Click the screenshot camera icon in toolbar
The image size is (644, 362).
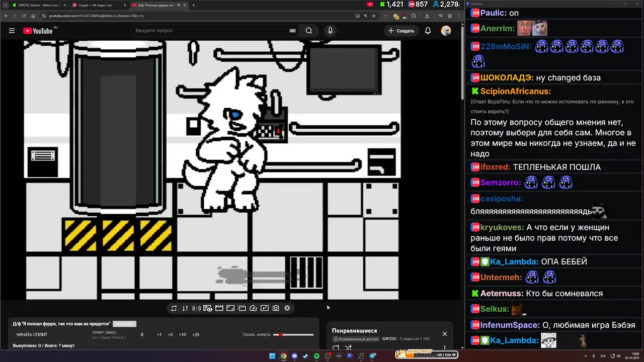(276, 308)
